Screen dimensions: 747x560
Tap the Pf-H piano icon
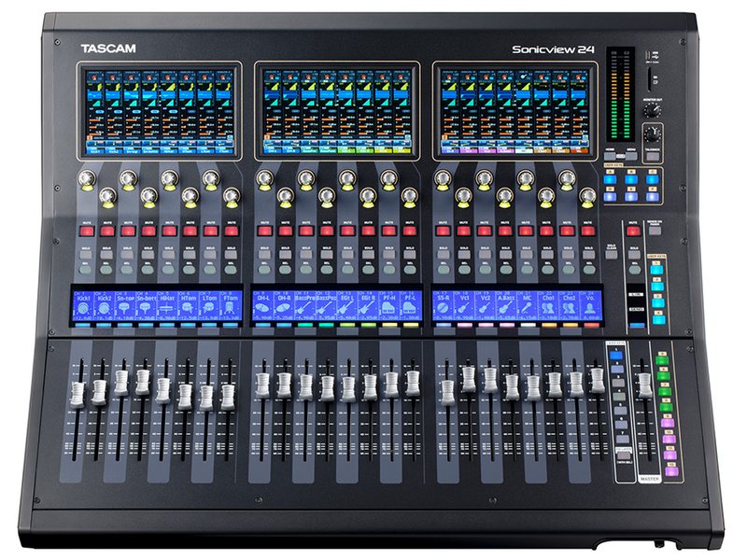(x=388, y=310)
